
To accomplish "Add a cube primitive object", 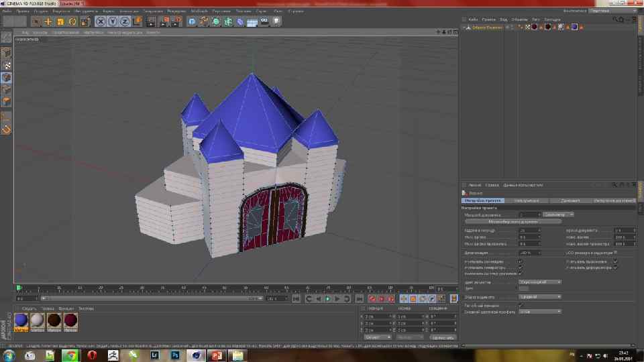I will 192,21.
